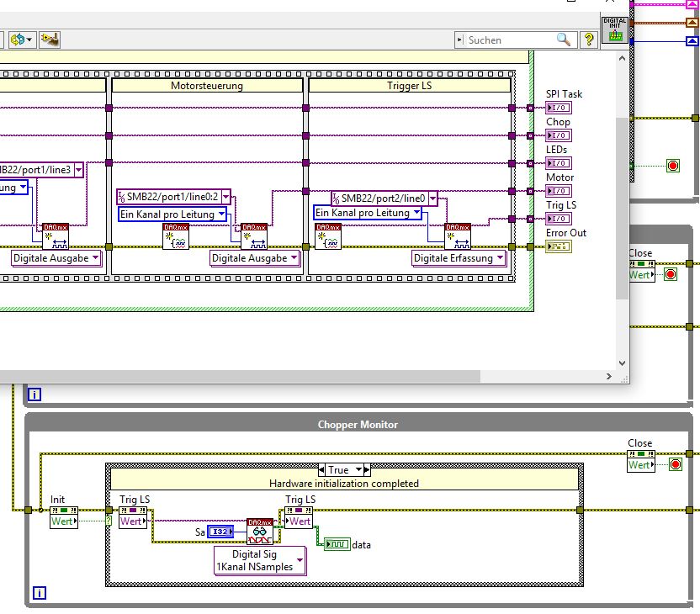This screenshot has width=700, height=614.
Task: Open the SMB22/port1/line0:2 channel dropdown
Action: click(x=225, y=197)
